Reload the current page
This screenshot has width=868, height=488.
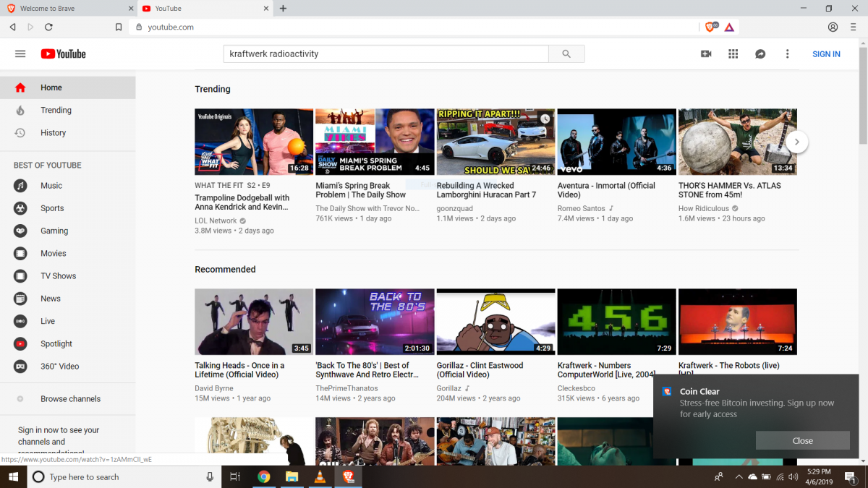tap(48, 27)
